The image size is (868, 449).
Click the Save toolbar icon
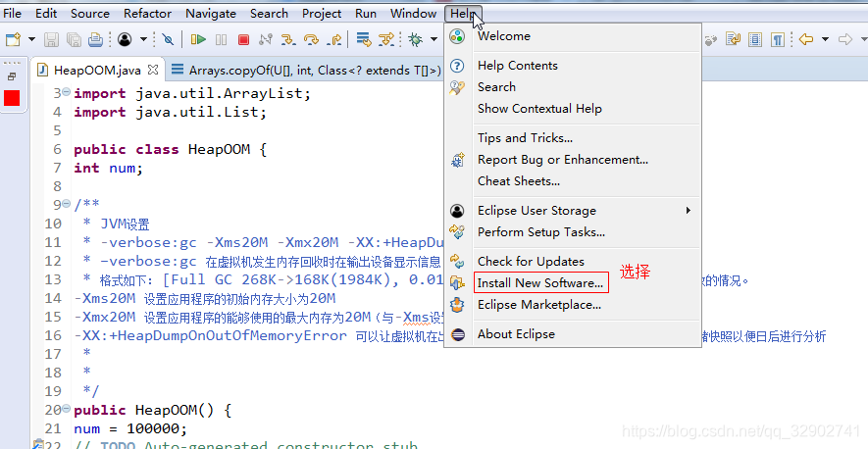[51, 39]
